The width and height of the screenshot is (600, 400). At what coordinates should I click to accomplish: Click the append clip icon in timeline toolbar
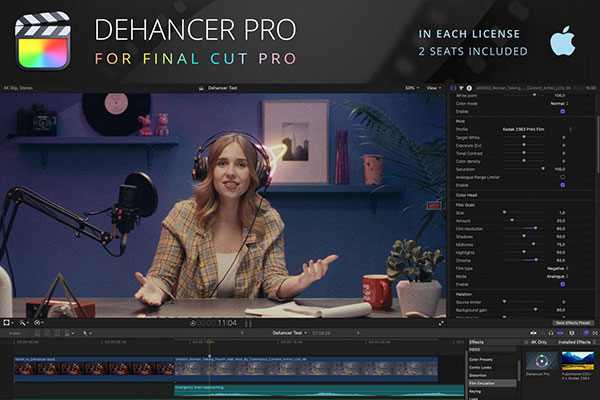pyautogui.click(x=57, y=333)
